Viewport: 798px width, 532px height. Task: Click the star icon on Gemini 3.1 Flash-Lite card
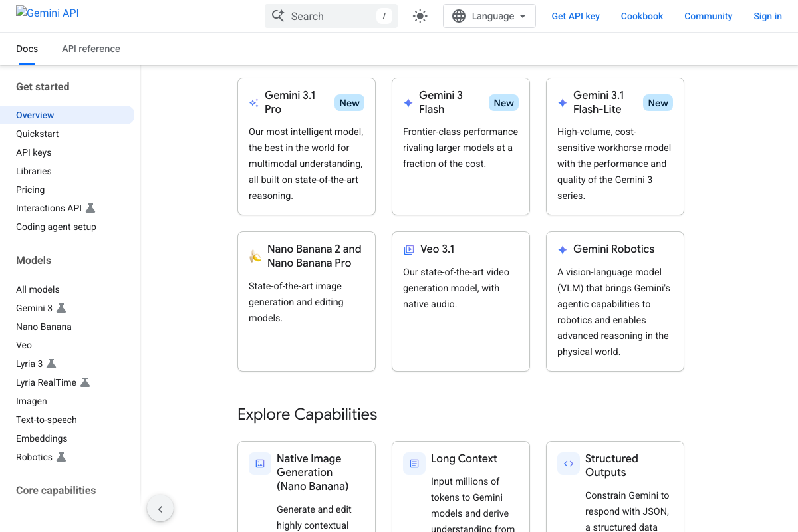[x=563, y=103]
